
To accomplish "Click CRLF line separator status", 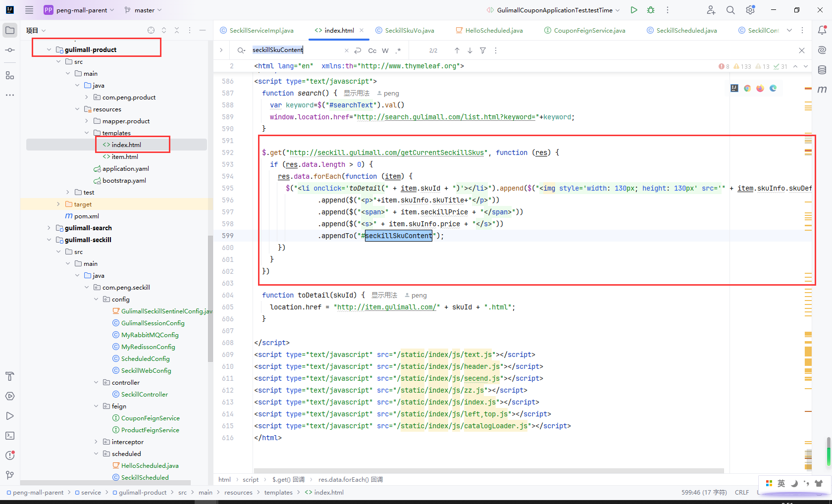I will [742, 492].
